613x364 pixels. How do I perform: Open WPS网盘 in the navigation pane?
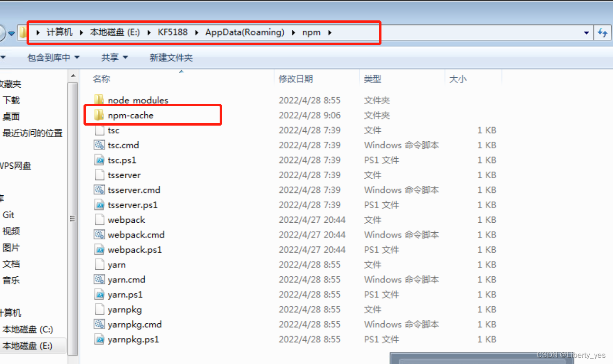pos(16,166)
